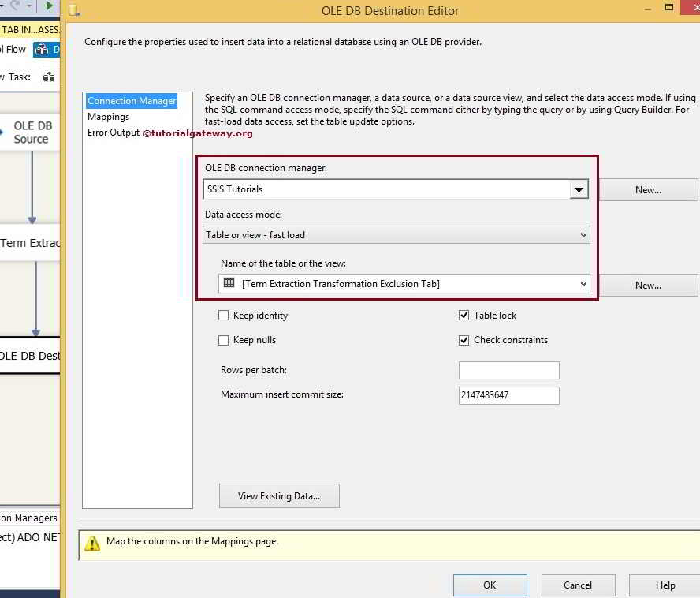Create a new connection with the New button
Viewport: 700px width, 598px height.
[649, 189]
